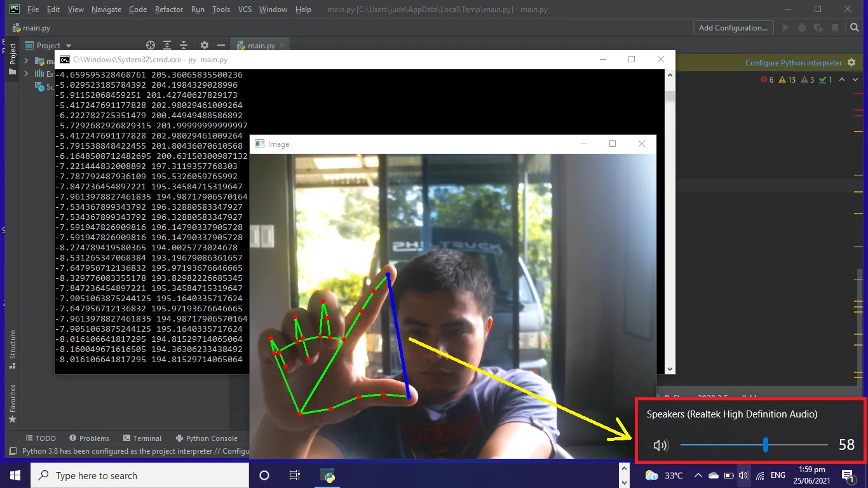Click the locate-in-project crosshair icon
868x488 pixels.
point(151,46)
